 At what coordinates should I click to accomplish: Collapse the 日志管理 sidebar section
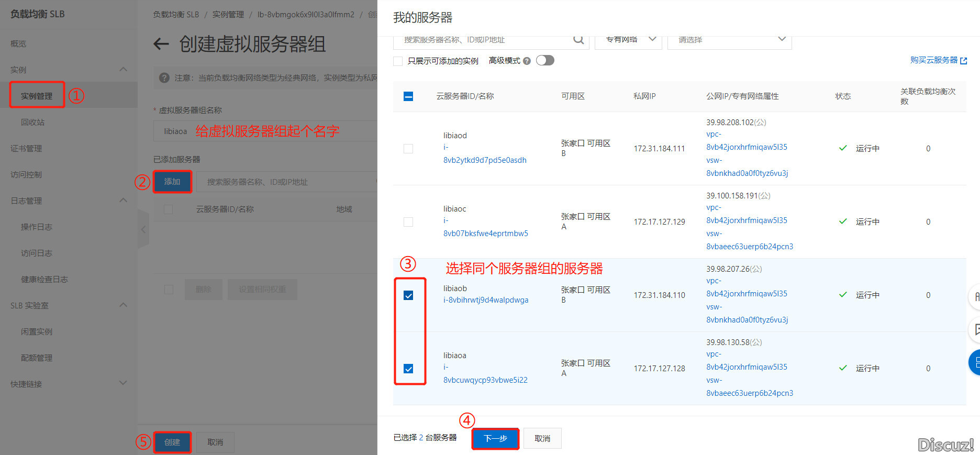[123, 201]
